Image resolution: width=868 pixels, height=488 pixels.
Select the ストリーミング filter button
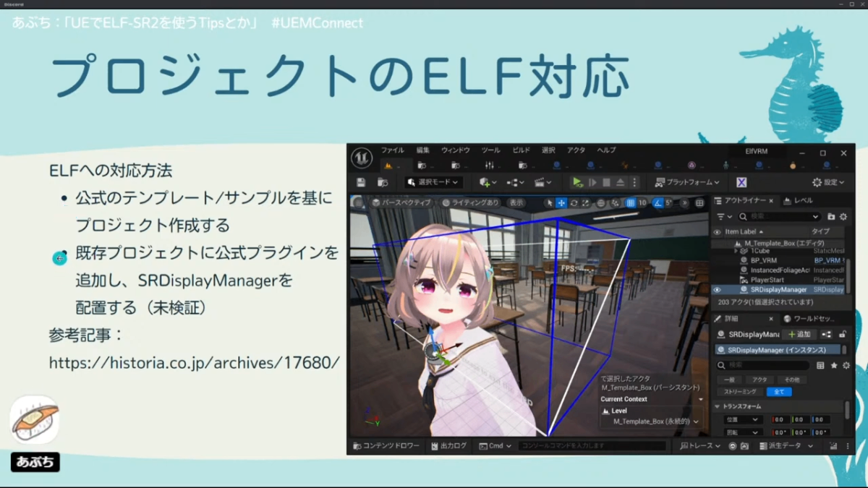[x=740, y=392]
